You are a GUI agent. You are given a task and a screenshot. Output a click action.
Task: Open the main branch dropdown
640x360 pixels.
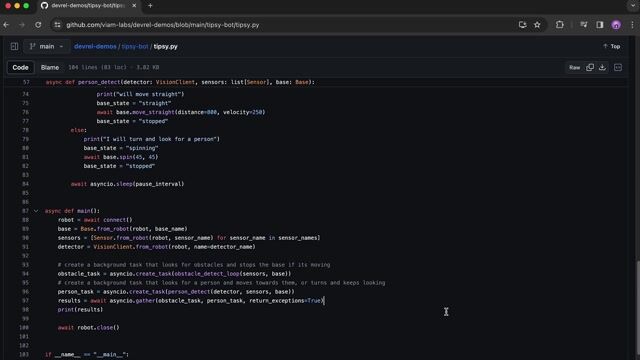pos(46,47)
